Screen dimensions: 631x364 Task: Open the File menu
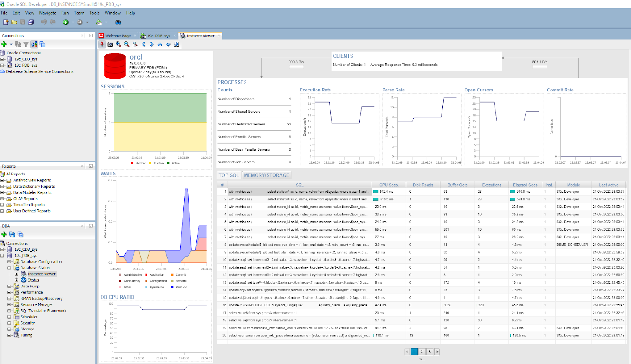coord(4,13)
